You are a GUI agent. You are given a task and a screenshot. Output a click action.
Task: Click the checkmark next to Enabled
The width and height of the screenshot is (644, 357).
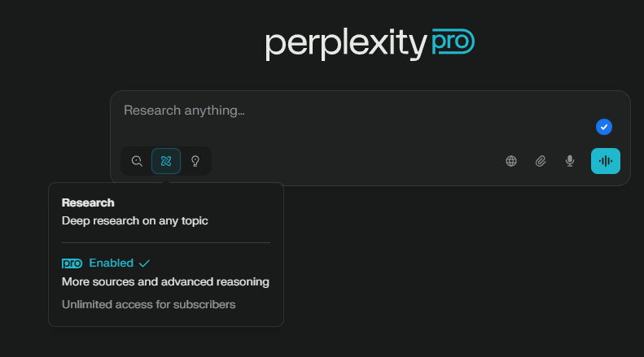pyautogui.click(x=144, y=263)
